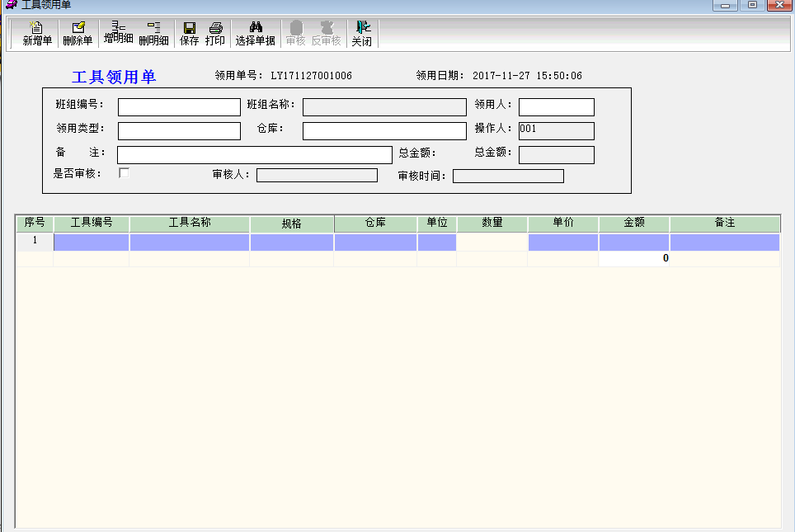Print the form using 打印 icon
The image size is (795, 532).
point(215,34)
